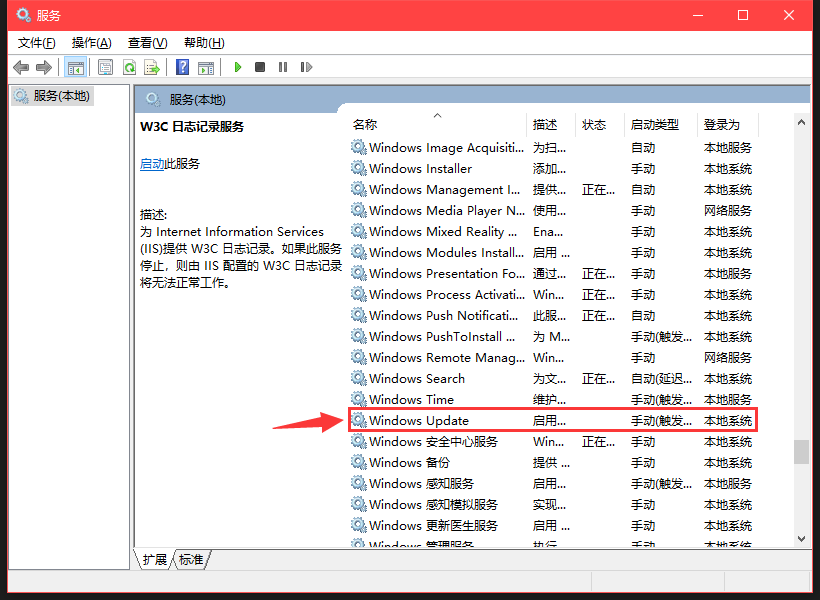Select Windows Push Notifications service
Viewport: 820px width, 600px height.
tap(553, 316)
